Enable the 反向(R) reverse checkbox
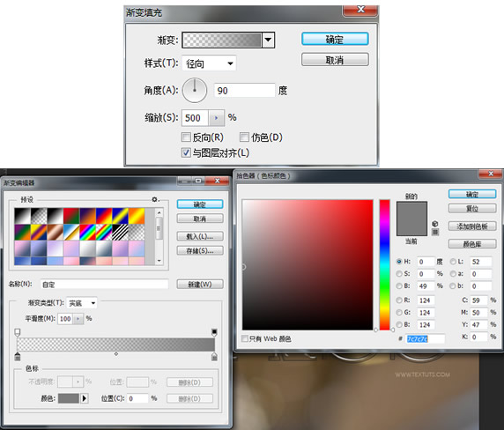The width and height of the screenshot is (504, 430). tap(186, 137)
